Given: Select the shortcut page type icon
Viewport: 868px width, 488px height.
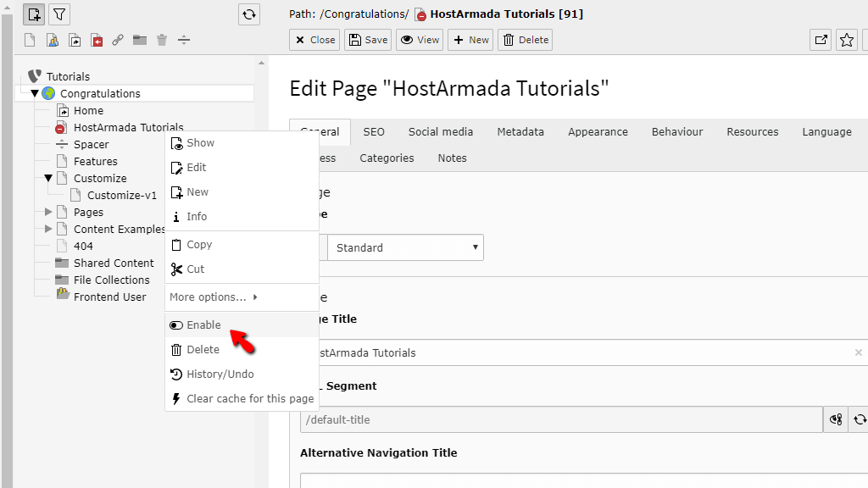Looking at the screenshot, I should (x=75, y=40).
